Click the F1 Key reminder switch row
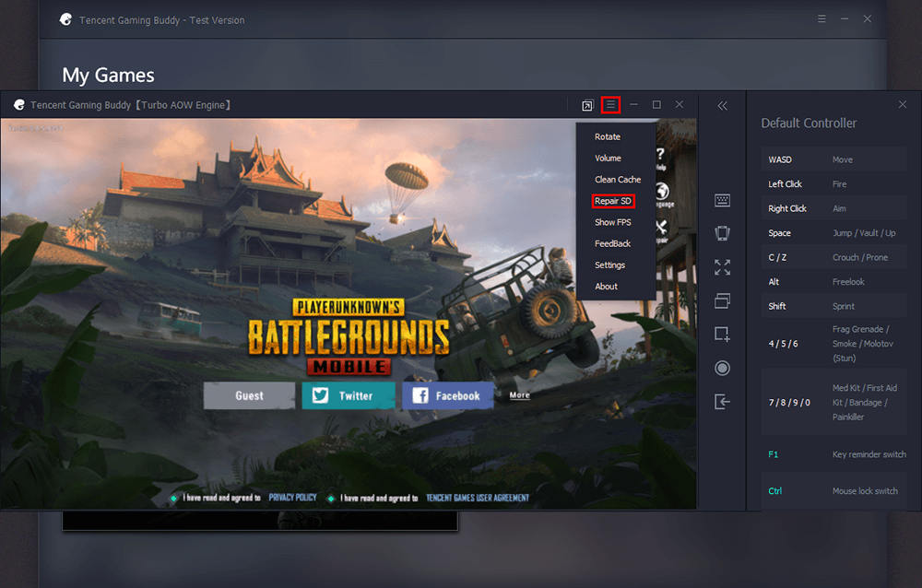 833,454
